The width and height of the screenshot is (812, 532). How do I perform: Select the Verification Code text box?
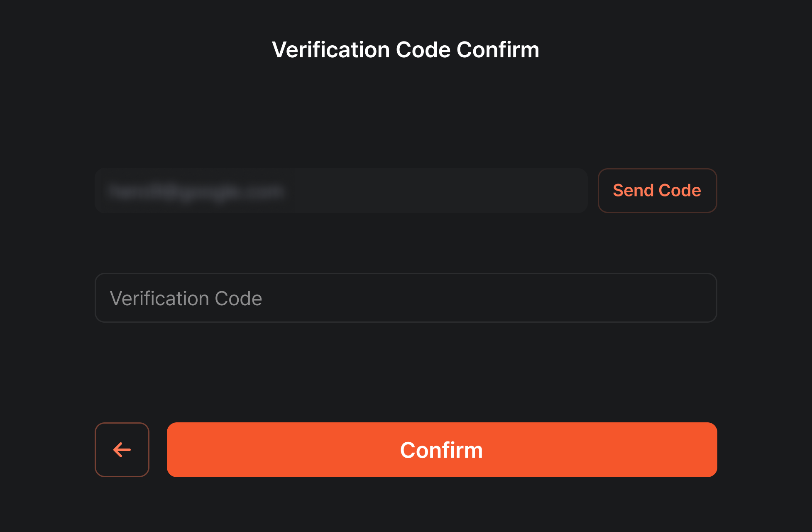pos(406,298)
